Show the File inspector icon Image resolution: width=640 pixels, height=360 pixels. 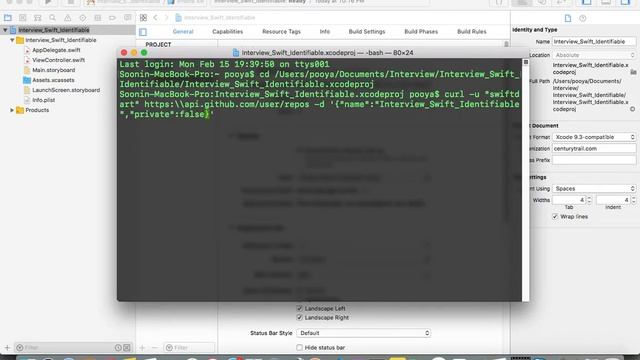tap(568, 18)
